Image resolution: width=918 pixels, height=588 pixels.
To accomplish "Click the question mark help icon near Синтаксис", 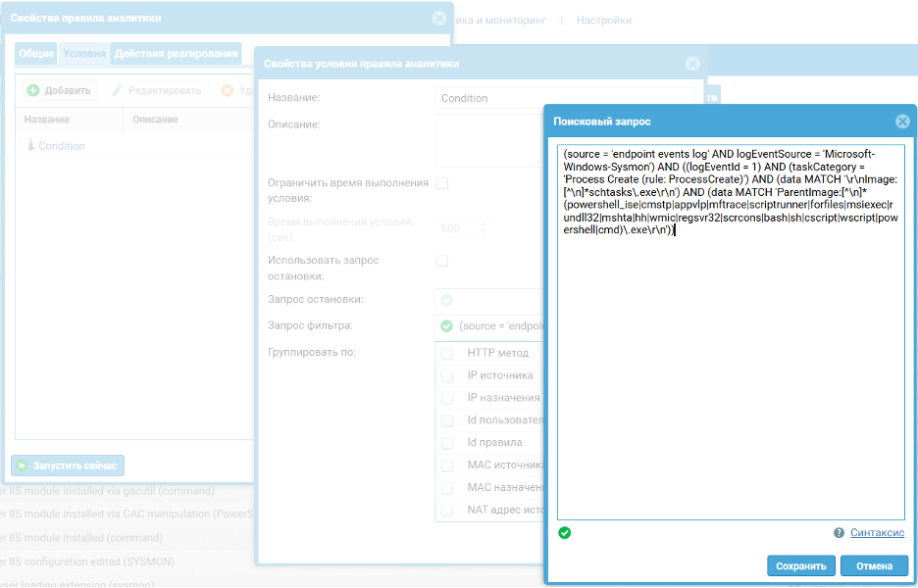I will [839, 533].
